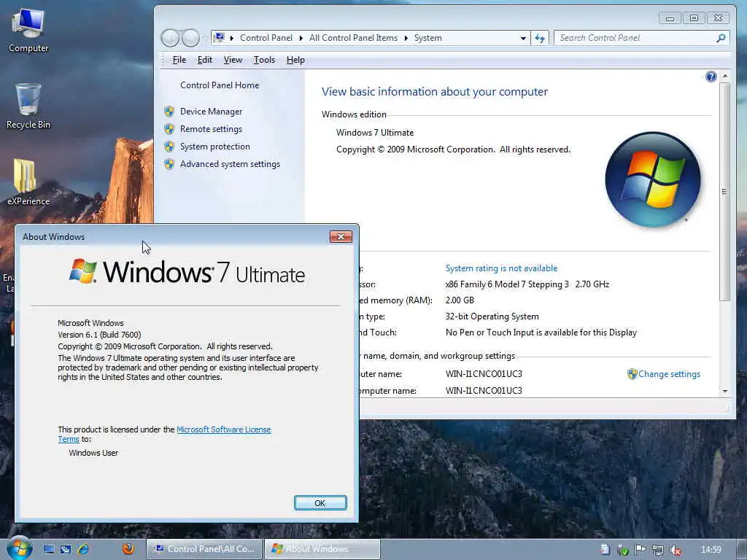Launch Firefox from the taskbar
Viewport: 747px width, 560px height.
coord(128,549)
